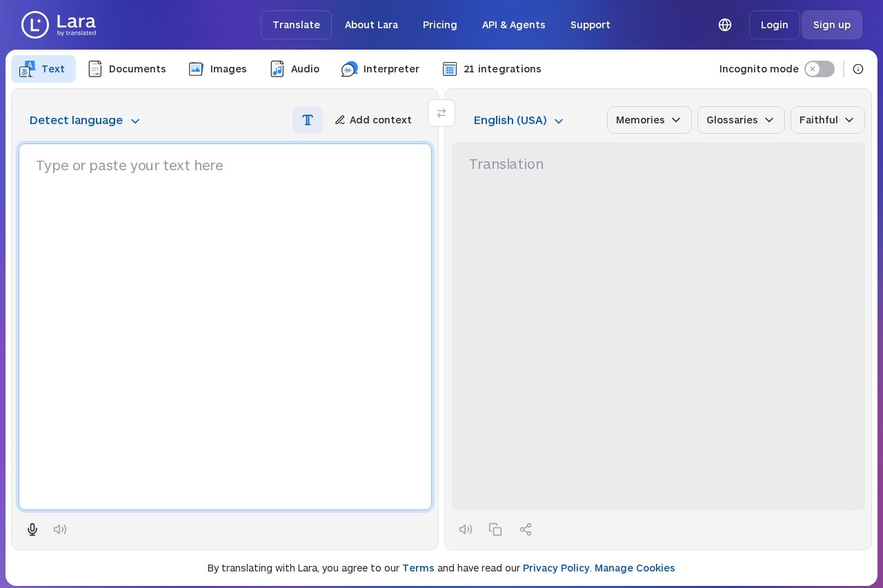
Task: Switch to the Images tab
Action: click(217, 69)
